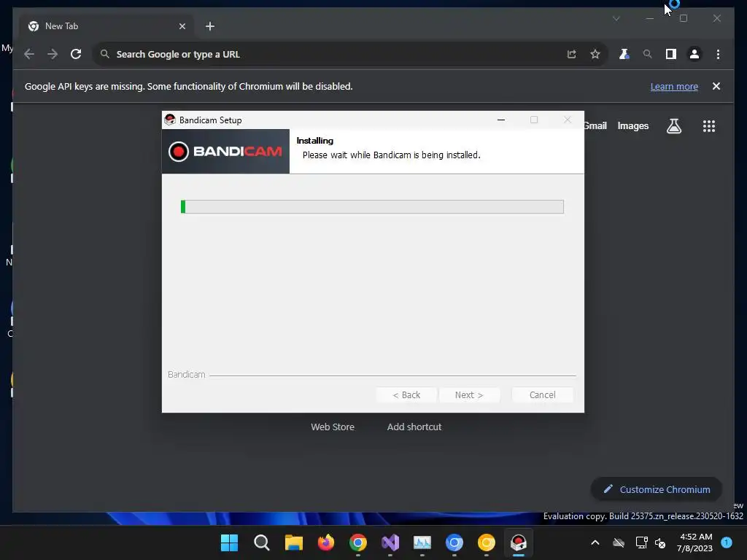Switch to Chromium on the taskbar
The width and height of the screenshot is (747, 560).
[x=454, y=542]
